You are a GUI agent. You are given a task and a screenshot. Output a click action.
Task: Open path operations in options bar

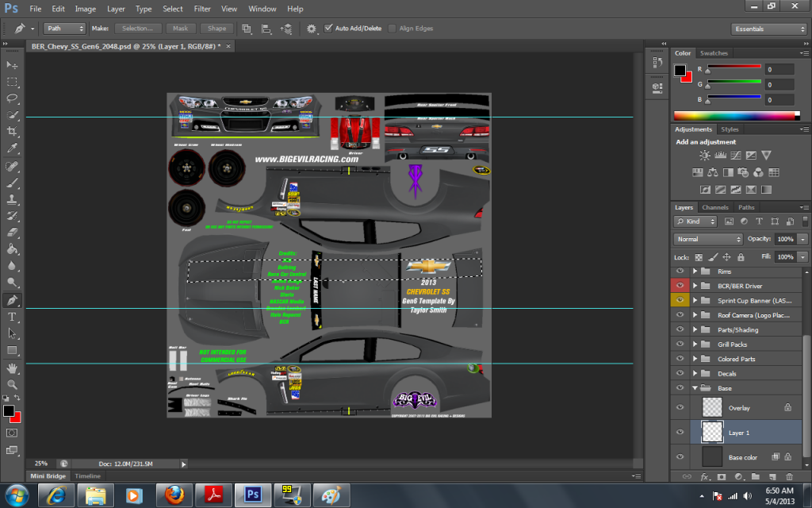tap(247, 29)
